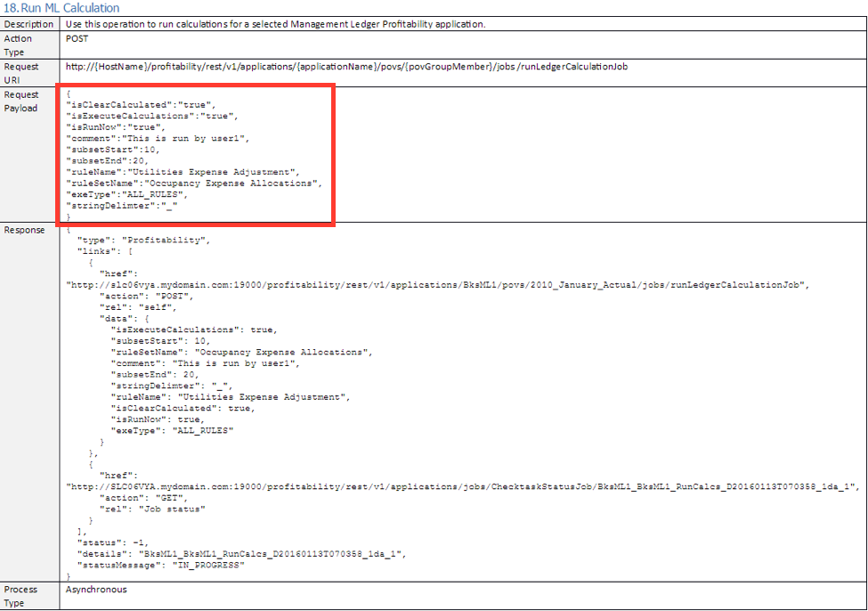This screenshot has width=868, height=611.
Task: Click the "comment" line in the request payload
Action: [158, 138]
